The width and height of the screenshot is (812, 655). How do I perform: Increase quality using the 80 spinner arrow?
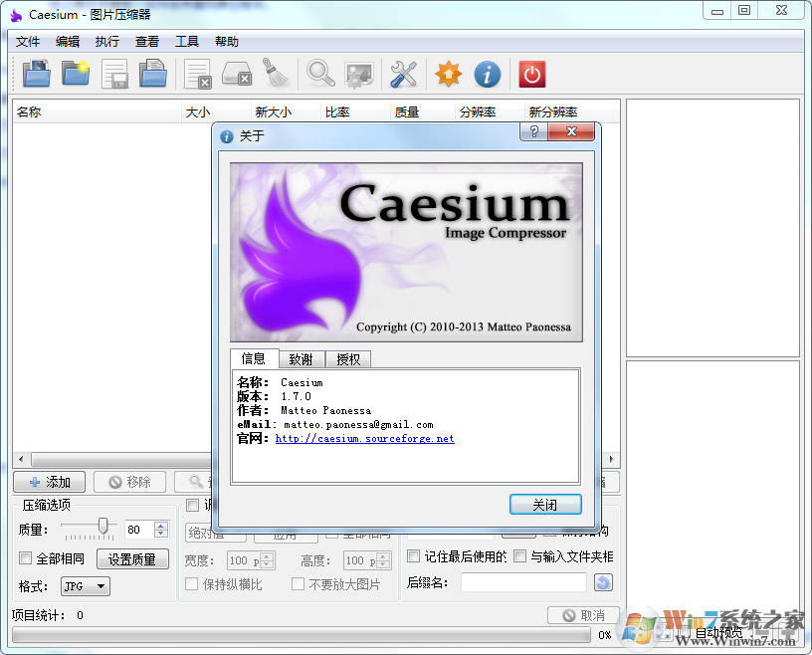pos(160,526)
